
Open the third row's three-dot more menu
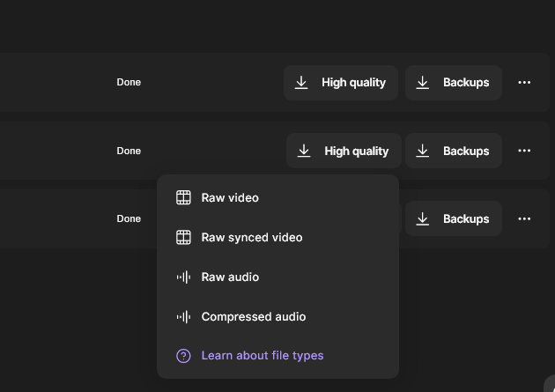click(524, 218)
